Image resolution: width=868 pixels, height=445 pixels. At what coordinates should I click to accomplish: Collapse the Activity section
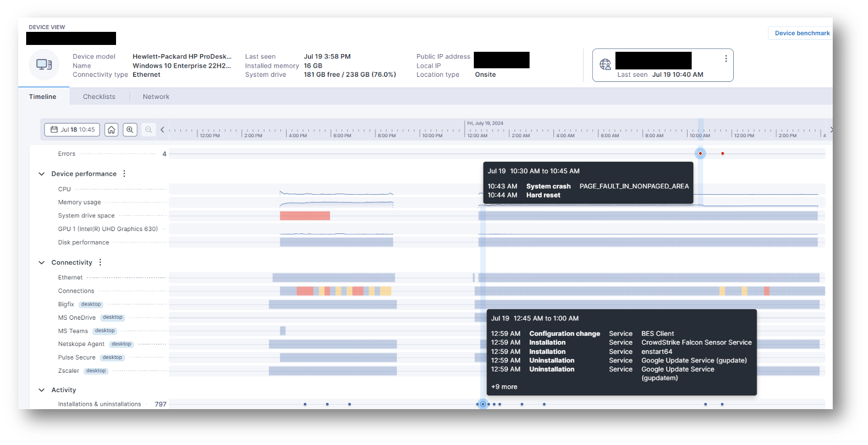coord(42,390)
